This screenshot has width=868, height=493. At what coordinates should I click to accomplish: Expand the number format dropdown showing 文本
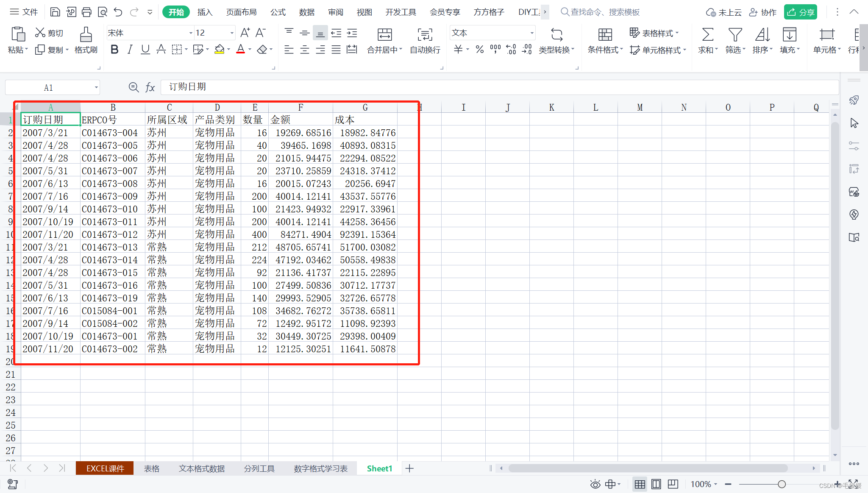(x=531, y=33)
